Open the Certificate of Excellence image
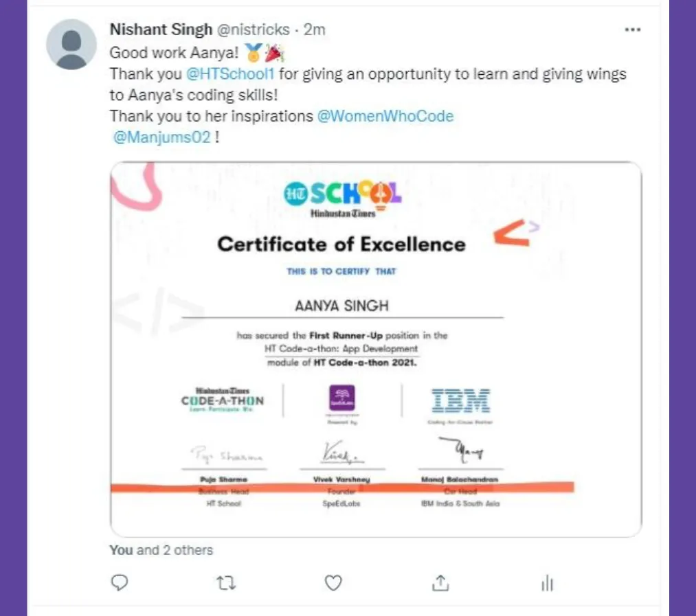The height and width of the screenshot is (616, 696). (x=376, y=350)
